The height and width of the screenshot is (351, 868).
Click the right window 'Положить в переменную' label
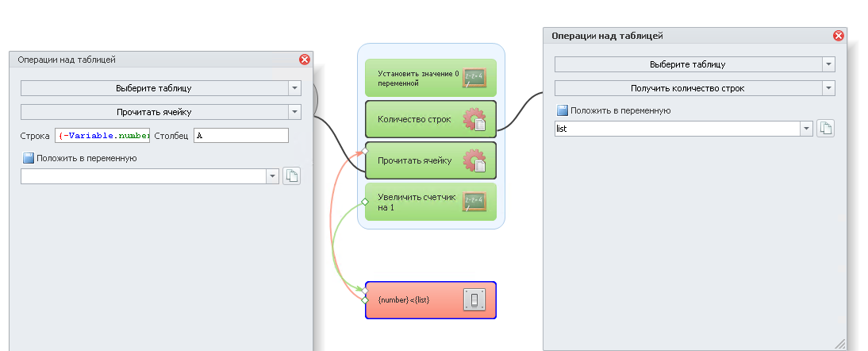620,110
